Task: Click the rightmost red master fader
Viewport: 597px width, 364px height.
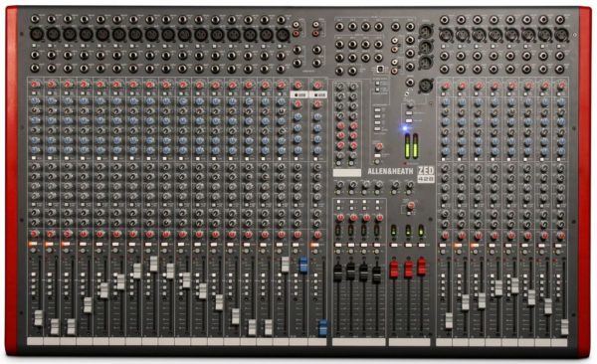Action: 422,267
